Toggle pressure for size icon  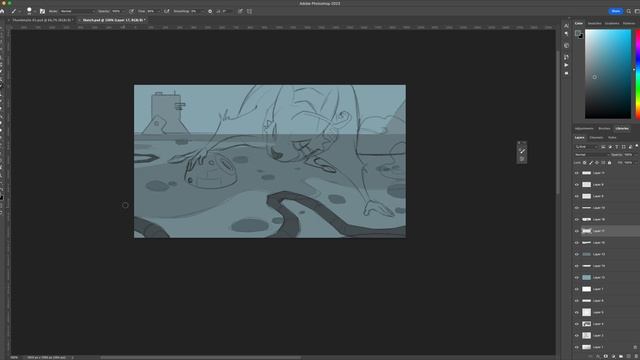240,11
